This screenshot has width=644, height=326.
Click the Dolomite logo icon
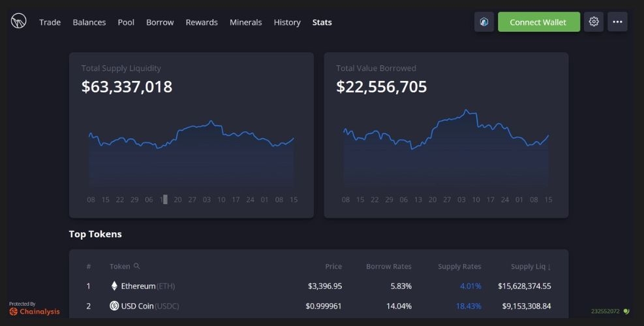(18, 22)
